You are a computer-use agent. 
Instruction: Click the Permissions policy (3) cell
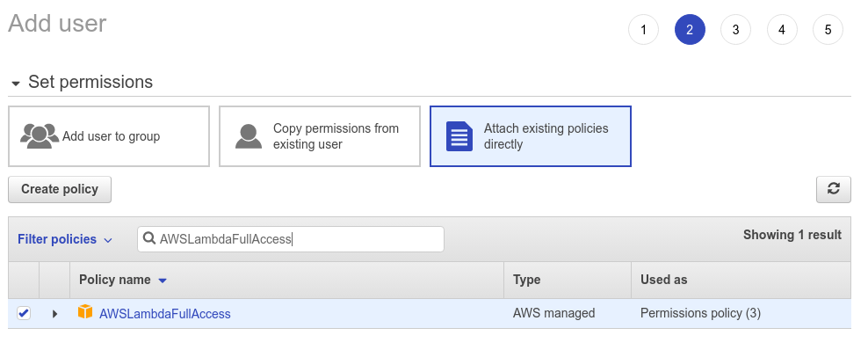[700, 313]
